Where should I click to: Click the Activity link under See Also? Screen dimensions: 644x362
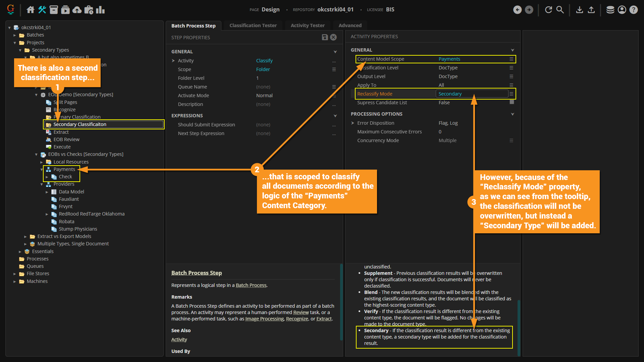coord(179,340)
